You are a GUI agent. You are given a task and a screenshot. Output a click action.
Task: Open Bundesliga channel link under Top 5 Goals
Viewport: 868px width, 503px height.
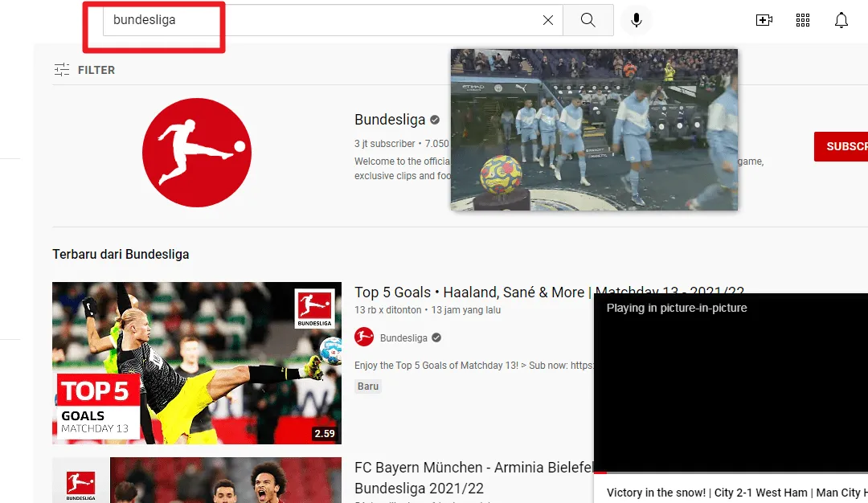[403, 338]
